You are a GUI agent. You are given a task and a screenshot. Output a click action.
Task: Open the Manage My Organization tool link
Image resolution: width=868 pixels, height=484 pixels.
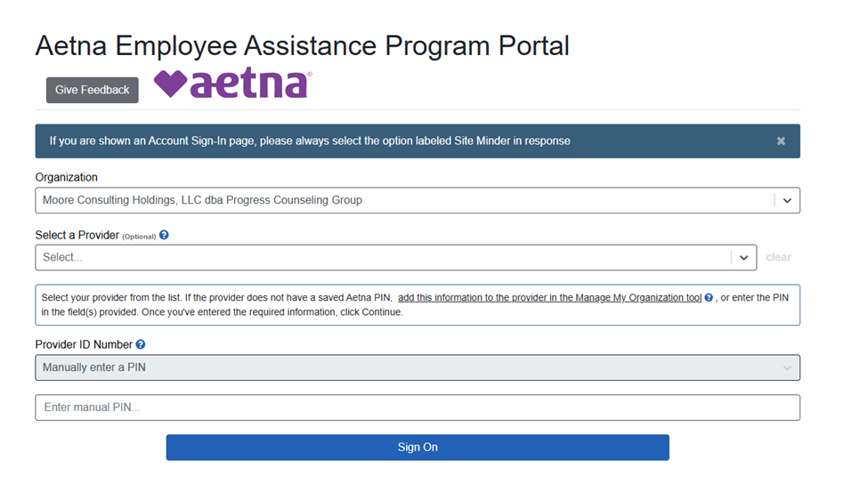(549, 298)
